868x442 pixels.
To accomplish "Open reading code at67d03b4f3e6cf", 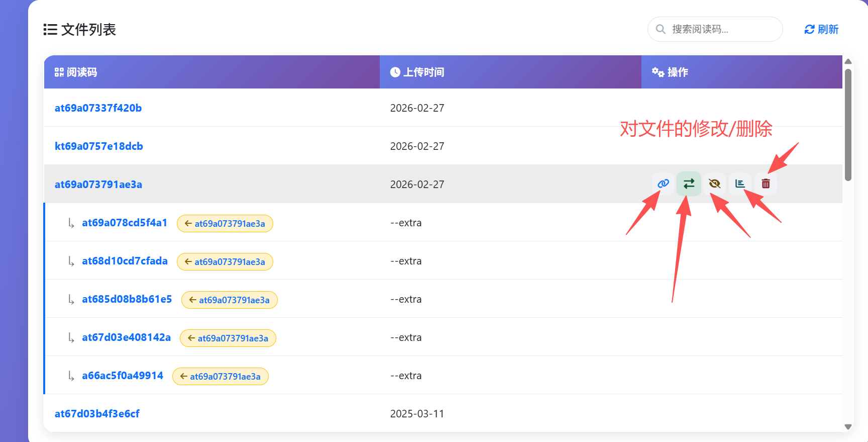I will pyautogui.click(x=97, y=414).
